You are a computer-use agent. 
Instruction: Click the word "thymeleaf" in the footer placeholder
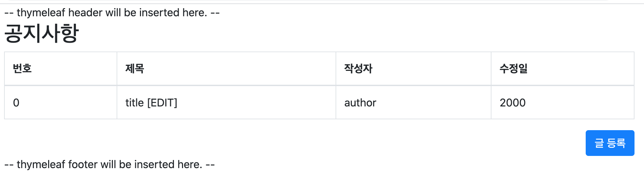[x=41, y=164]
